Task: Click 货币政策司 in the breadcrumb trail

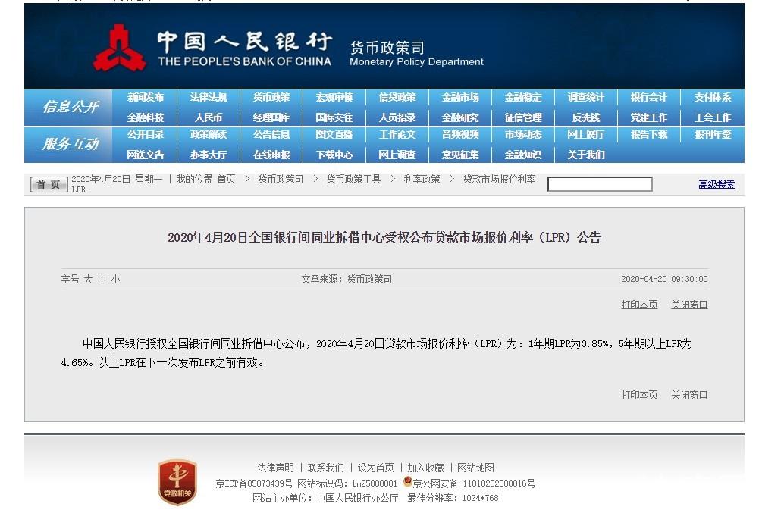Action: (281, 179)
